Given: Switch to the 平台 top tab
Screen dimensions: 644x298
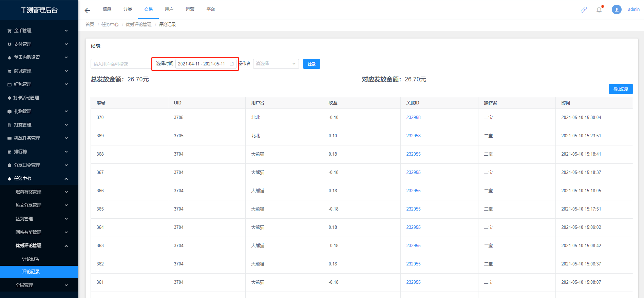Looking at the screenshot, I should tap(211, 9).
